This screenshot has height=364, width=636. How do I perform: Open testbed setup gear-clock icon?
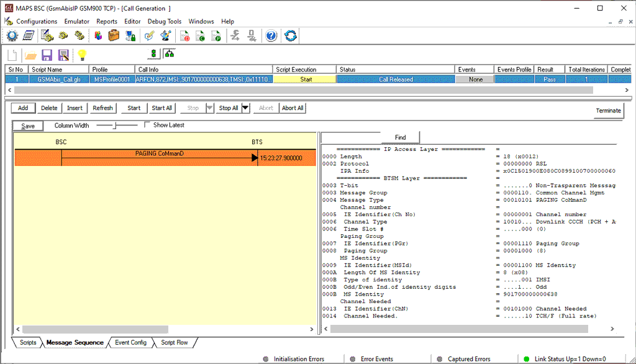point(12,35)
